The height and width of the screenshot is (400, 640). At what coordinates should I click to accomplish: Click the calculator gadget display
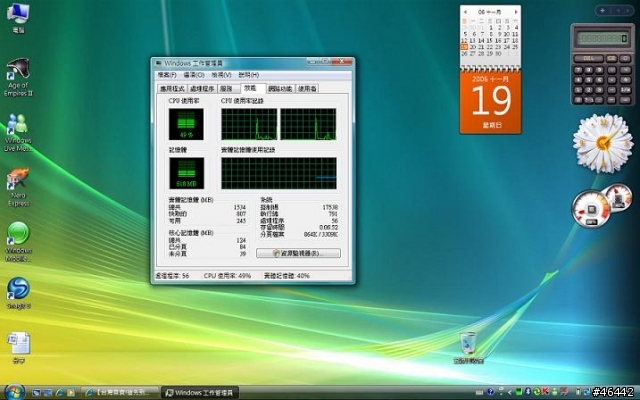(602, 38)
